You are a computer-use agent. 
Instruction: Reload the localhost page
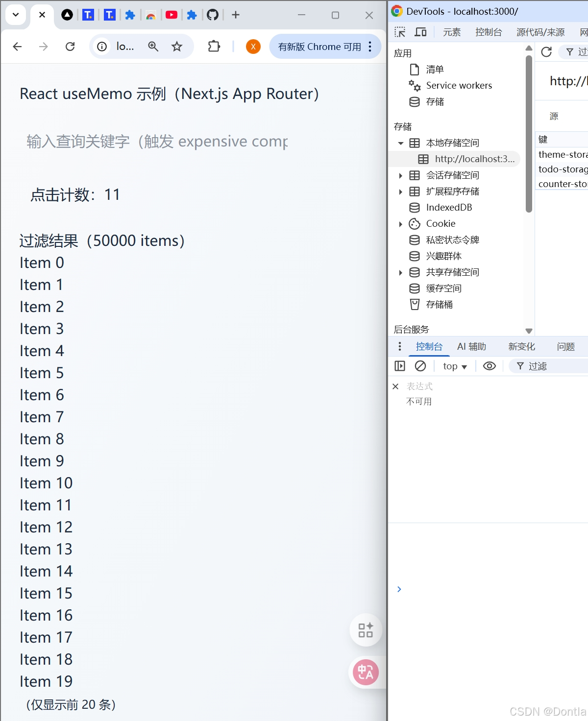pyautogui.click(x=70, y=47)
